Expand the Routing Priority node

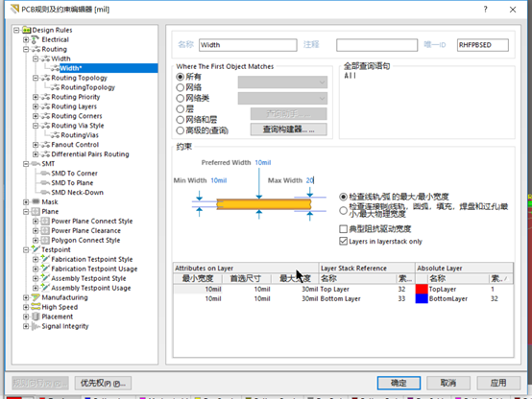click(36, 97)
